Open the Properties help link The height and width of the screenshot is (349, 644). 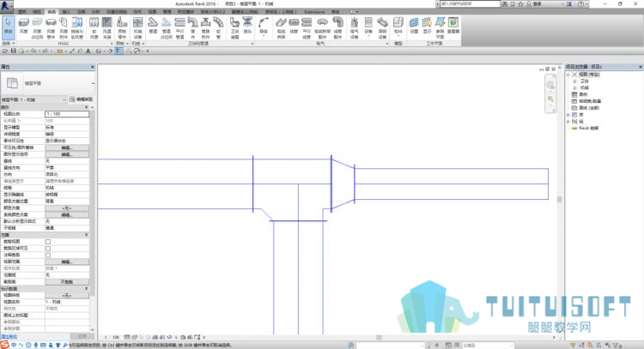tap(9, 336)
